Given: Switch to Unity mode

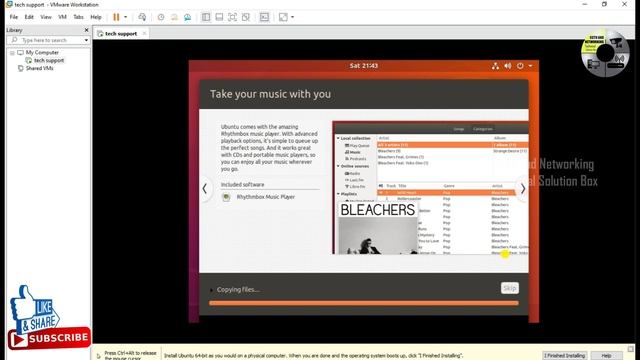Looking at the screenshot, I should (x=246, y=17).
